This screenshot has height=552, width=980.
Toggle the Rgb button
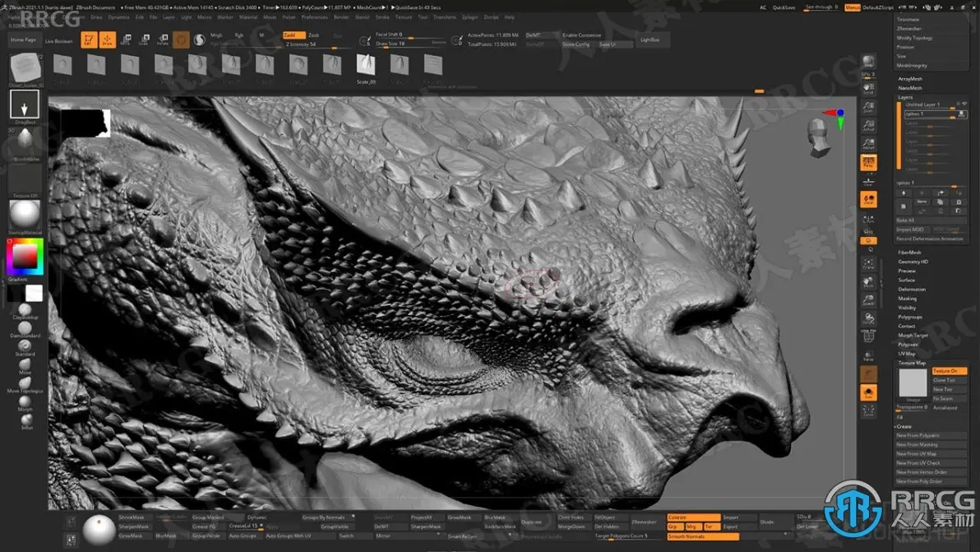tap(238, 35)
